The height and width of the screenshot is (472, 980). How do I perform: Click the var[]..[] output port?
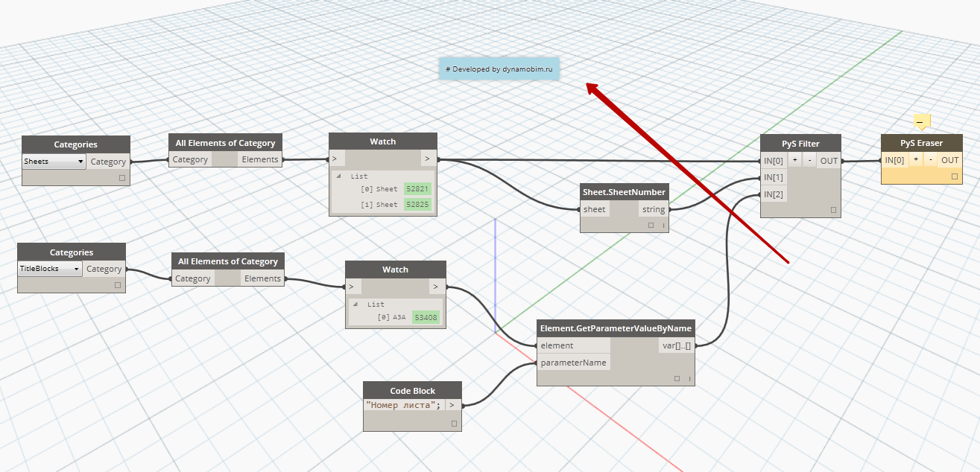[x=677, y=345]
